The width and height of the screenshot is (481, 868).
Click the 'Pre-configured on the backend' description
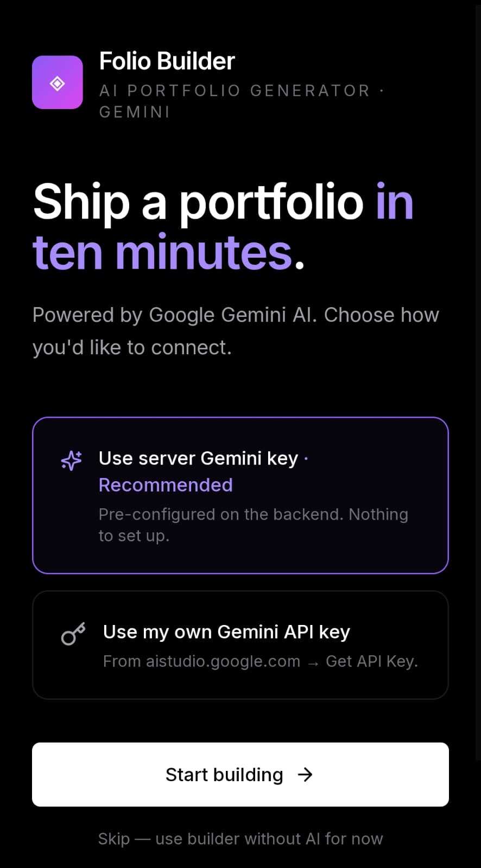click(x=253, y=525)
